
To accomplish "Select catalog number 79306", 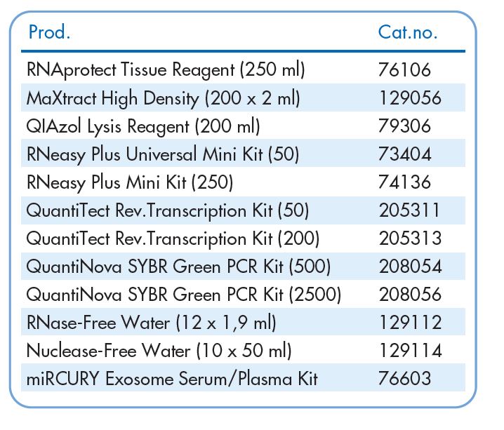I will 404,126.
